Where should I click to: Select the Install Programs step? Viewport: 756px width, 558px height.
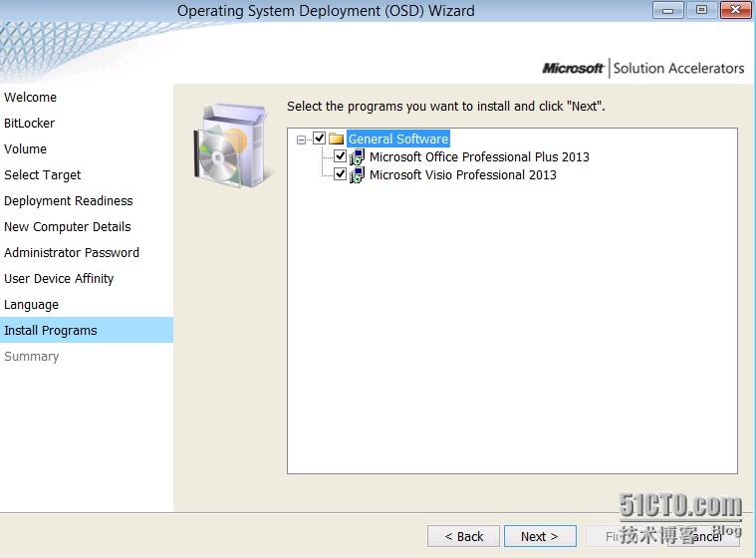pyautogui.click(x=87, y=331)
